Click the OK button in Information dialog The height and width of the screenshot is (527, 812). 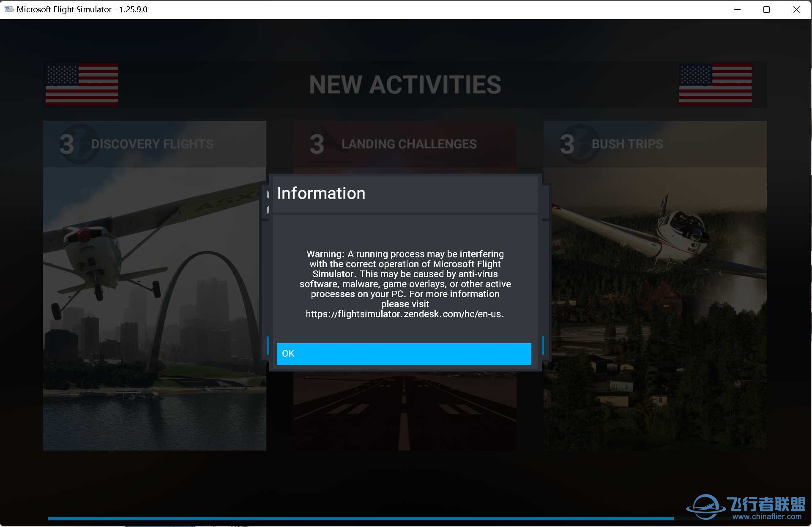404,354
